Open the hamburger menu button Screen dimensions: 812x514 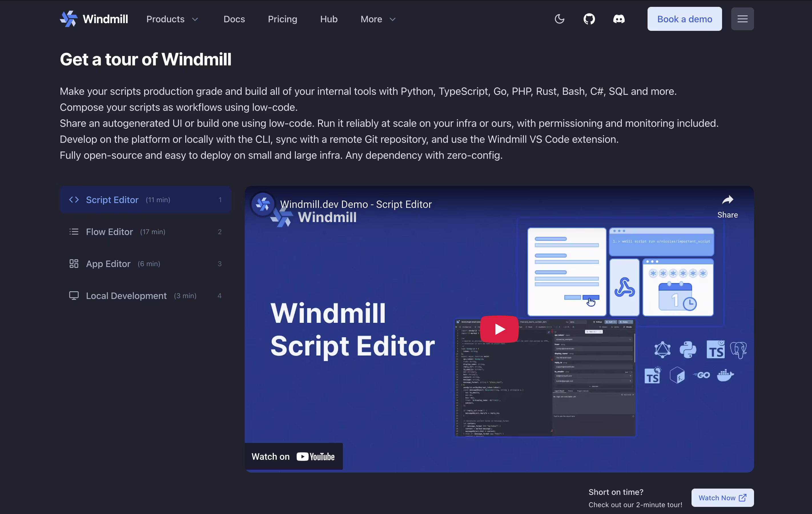742,19
